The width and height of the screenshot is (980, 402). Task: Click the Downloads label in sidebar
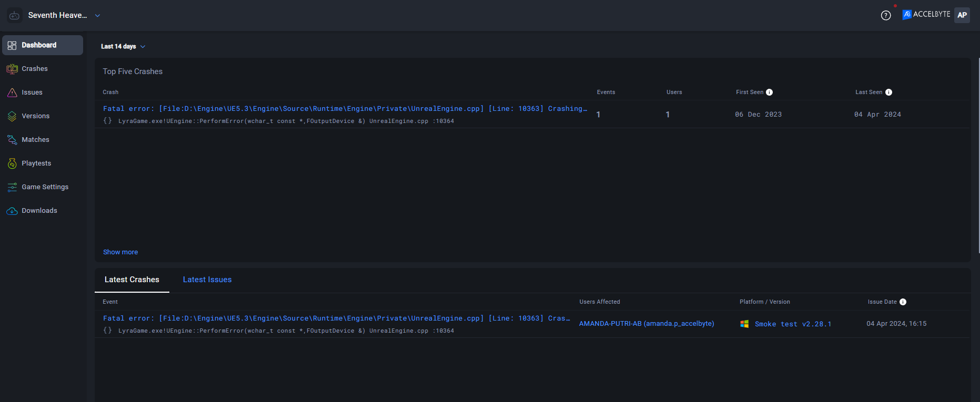[39, 211]
